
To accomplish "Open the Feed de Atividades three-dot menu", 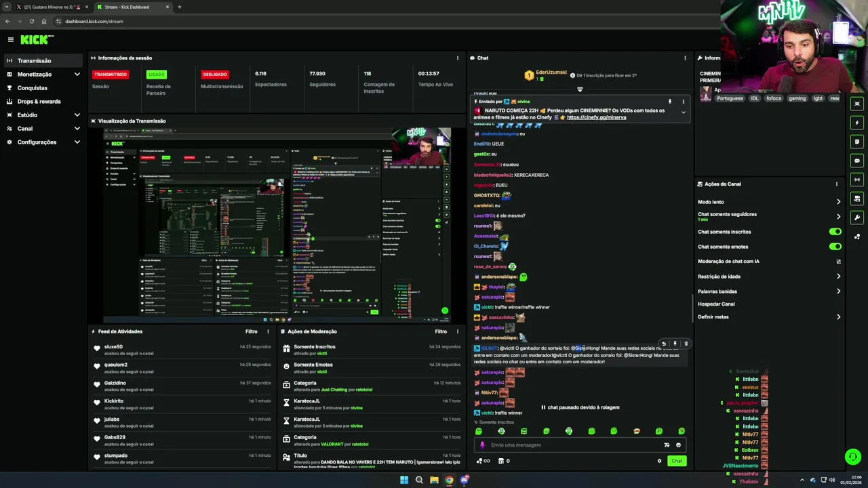I will (268, 331).
